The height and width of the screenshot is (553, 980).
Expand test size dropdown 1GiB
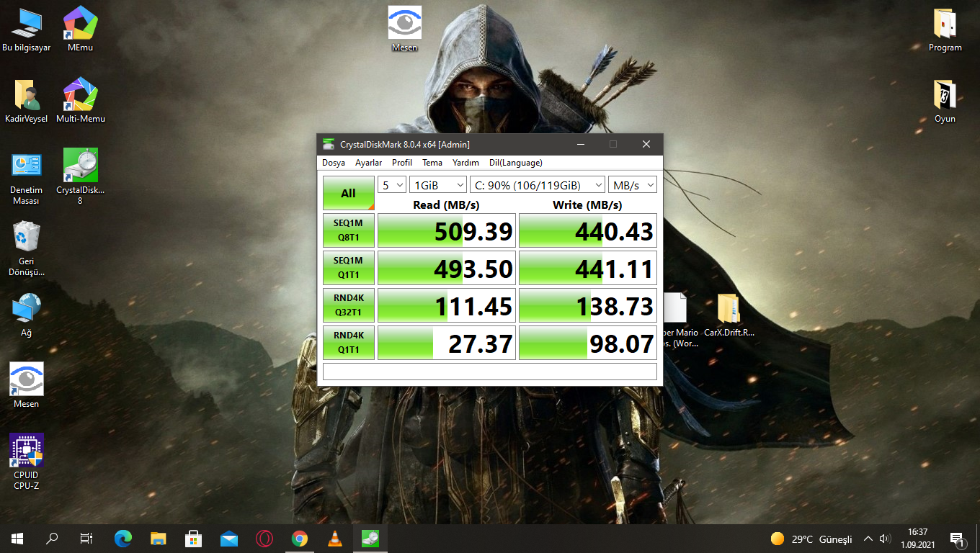point(437,185)
